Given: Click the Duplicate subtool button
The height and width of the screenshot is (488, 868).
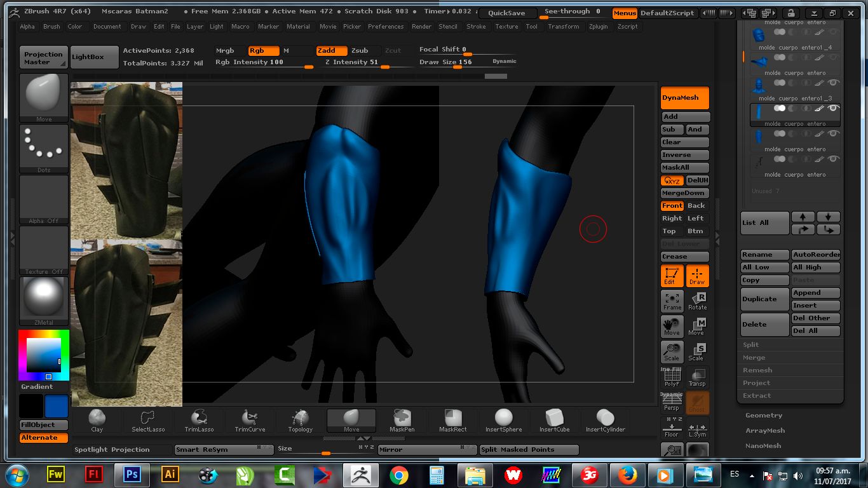Looking at the screenshot, I should (x=765, y=299).
